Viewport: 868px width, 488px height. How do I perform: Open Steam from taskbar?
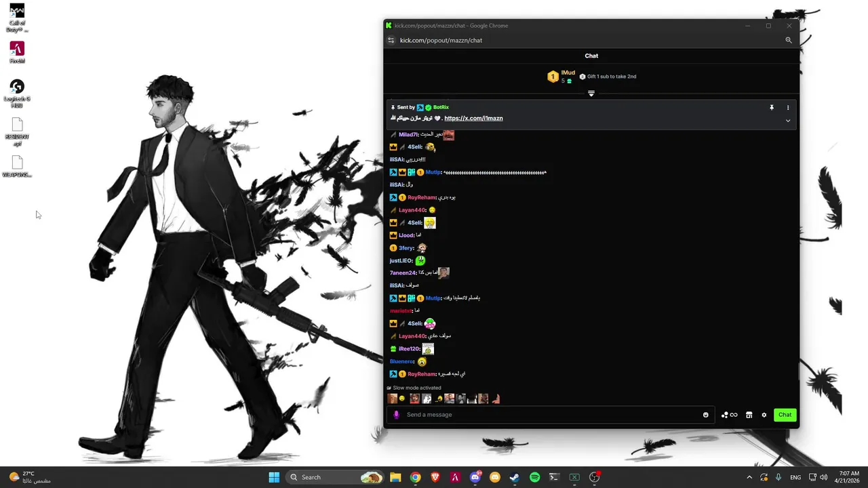[x=515, y=477]
